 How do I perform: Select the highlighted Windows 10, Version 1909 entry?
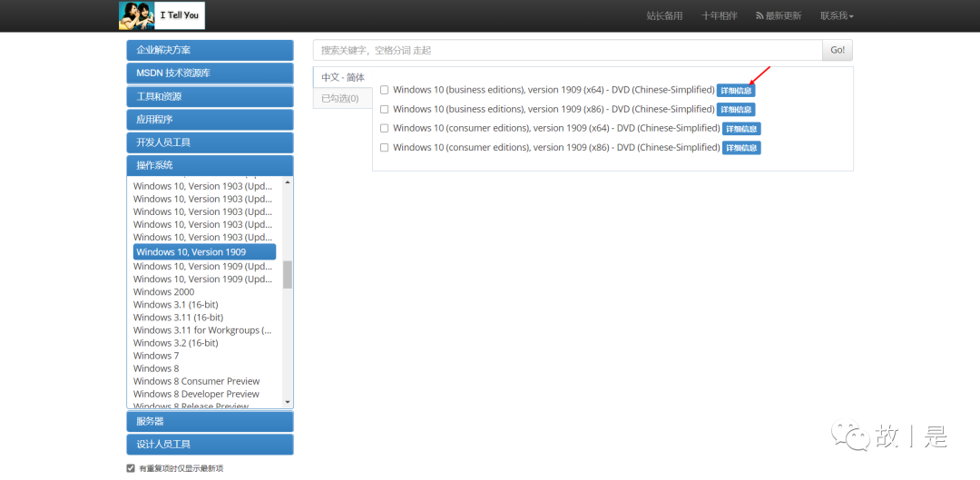pos(204,252)
